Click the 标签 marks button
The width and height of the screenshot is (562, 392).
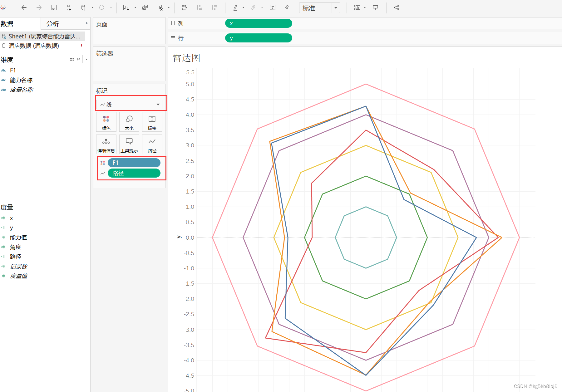[152, 123]
